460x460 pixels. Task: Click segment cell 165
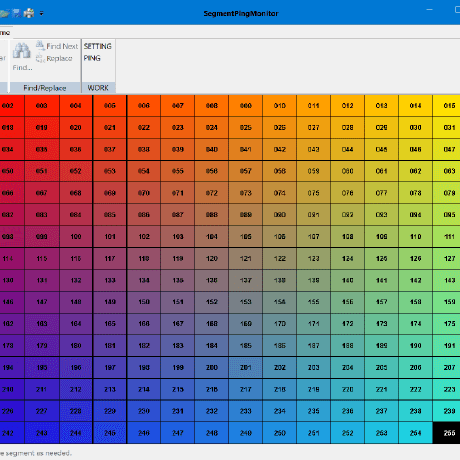[110, 324]
